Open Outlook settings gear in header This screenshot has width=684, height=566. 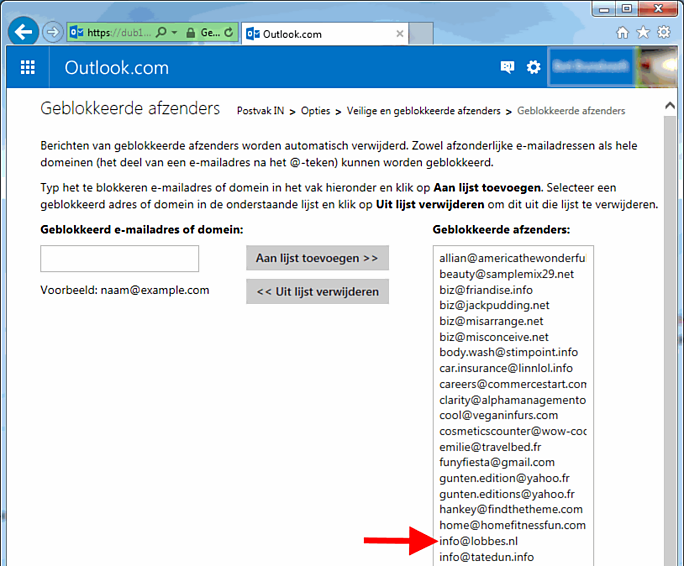click(533, 67)
